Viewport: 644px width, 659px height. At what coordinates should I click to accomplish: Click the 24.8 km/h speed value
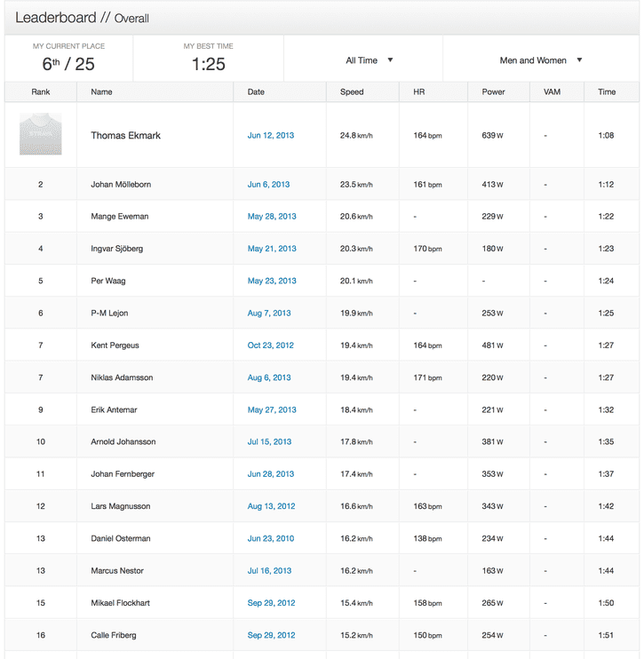[x=356, y=135]
